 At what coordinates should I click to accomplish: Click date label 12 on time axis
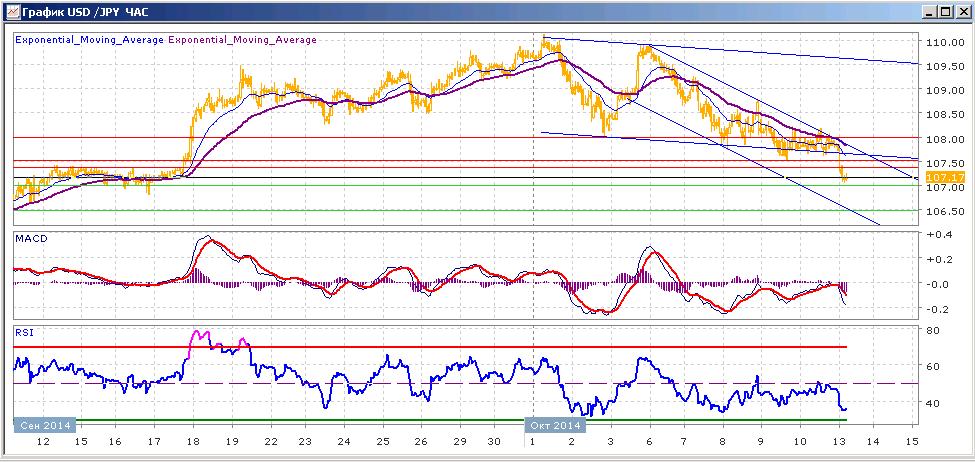44,441
